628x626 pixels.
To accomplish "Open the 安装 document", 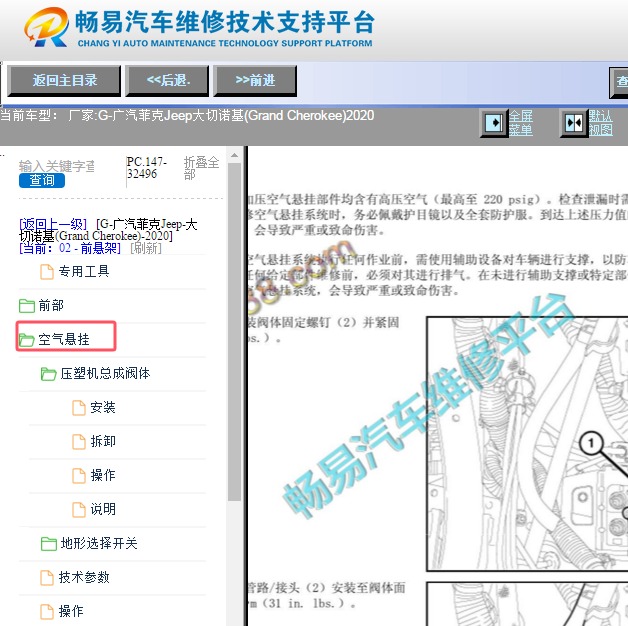I will [x=103, y=408].
